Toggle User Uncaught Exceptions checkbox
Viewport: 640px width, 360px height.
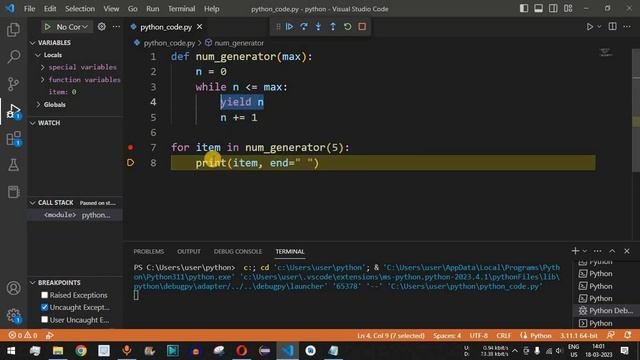pyautogui.click(x=44, y=320)
